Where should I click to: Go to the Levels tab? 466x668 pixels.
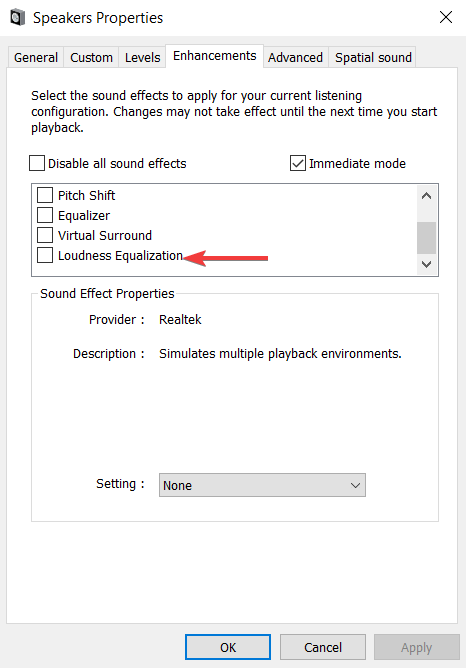tap(142, 58)
